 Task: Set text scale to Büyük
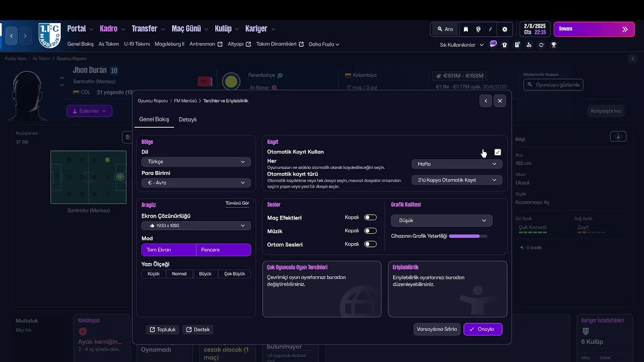(x=205, y=274)
